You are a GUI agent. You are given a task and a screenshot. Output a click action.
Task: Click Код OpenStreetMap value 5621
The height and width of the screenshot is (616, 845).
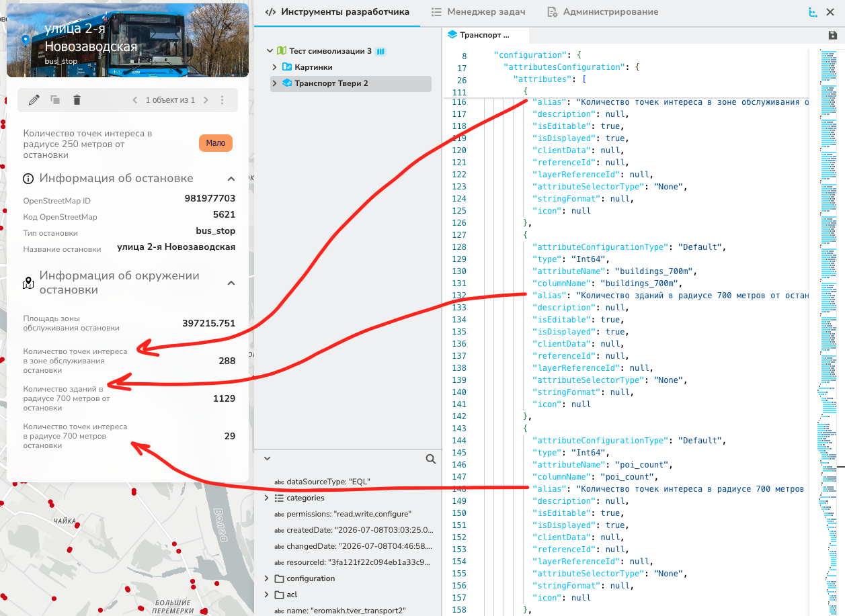[224, 215]
